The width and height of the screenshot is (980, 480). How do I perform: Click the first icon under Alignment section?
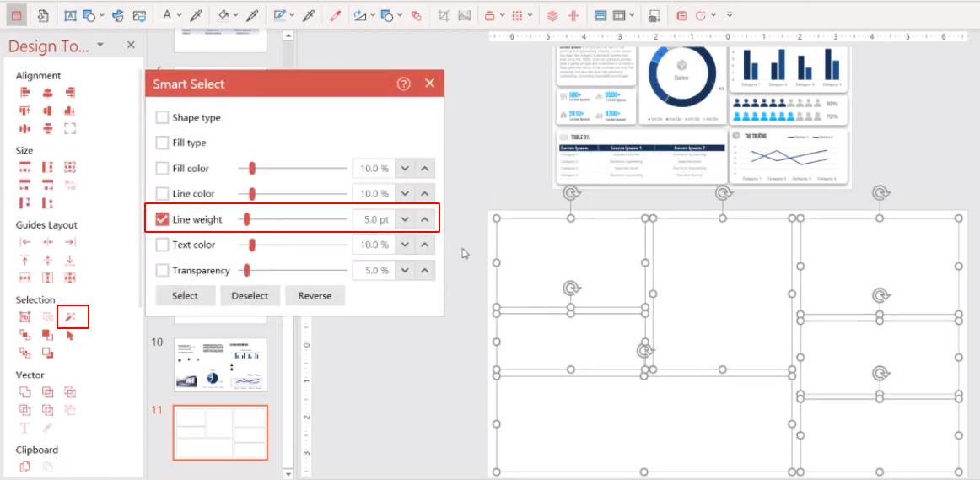[25, 93]
